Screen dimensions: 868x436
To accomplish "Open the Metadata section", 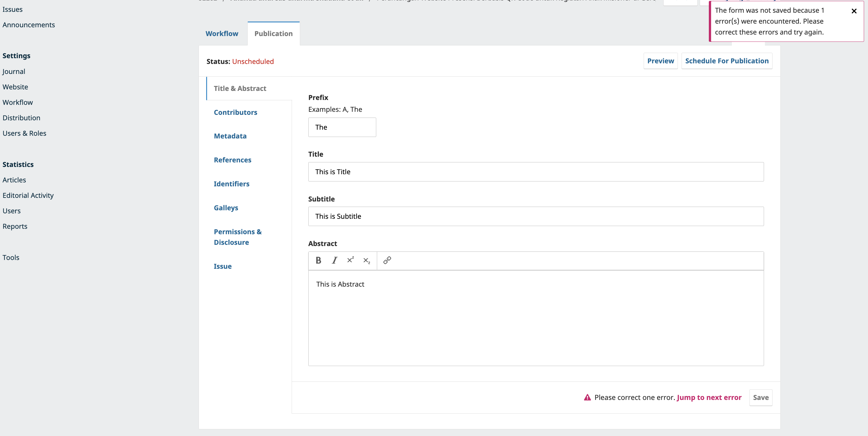I will [x=230, y=136].
